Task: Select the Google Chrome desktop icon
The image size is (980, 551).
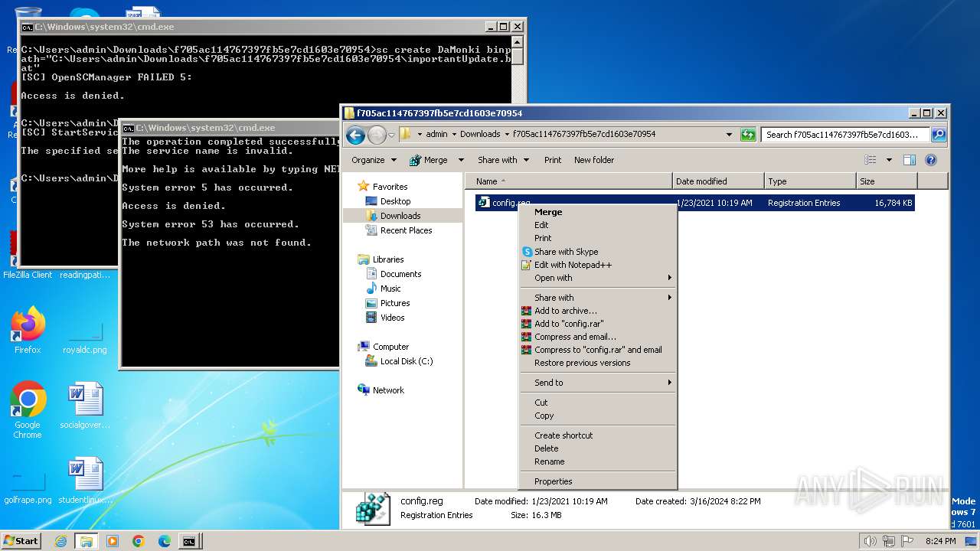Action: click(x=28, y=410)
